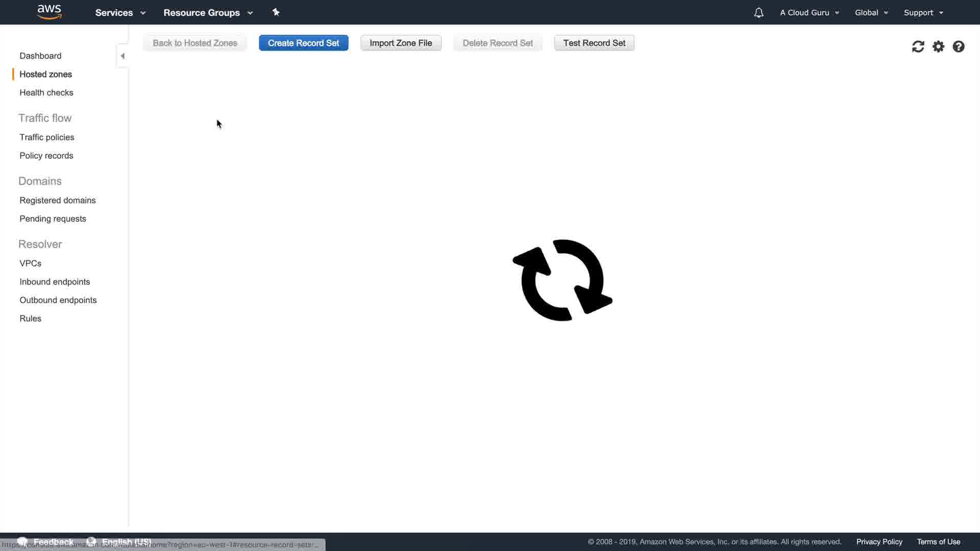The height and width of the screenshot is (551, 980).
Task: Open the Privacy Policy link
Action: (x=879, y=542)
